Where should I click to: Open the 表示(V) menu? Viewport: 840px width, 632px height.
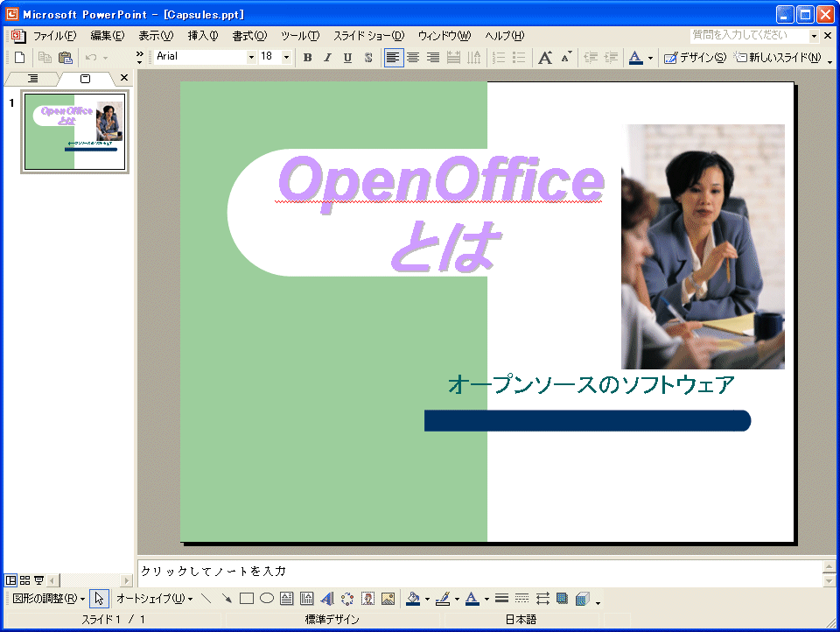coord(156,36)
